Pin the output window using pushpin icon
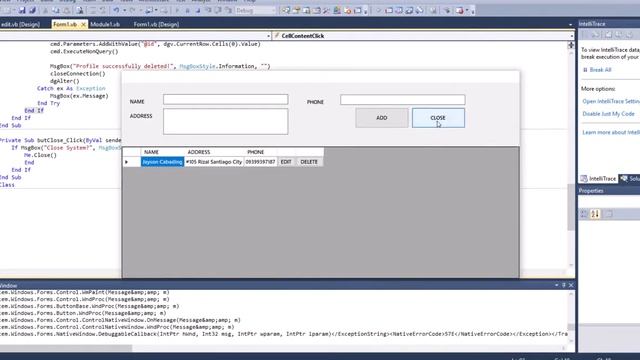Viewport: 640px width, 360px height. [564, 285]
